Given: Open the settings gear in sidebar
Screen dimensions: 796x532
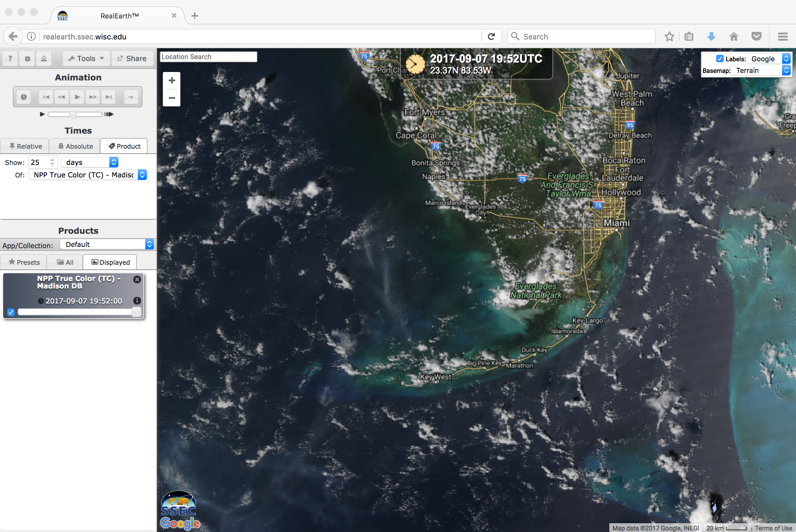Looking at the screenshot, I should 27,58.
